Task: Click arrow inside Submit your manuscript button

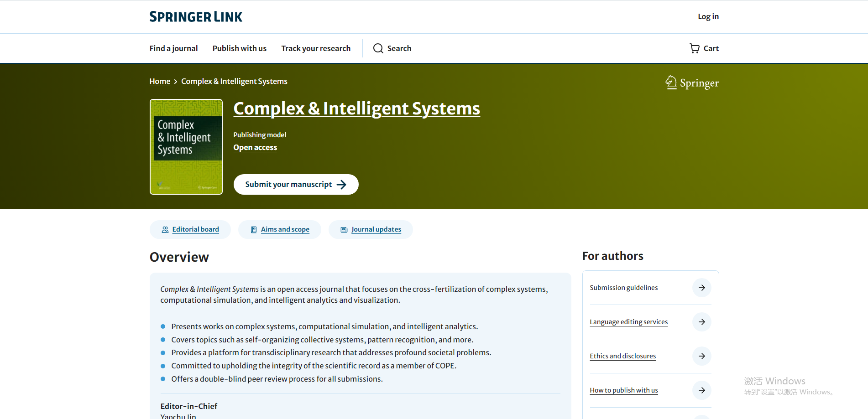Action: tap(341, 185)
